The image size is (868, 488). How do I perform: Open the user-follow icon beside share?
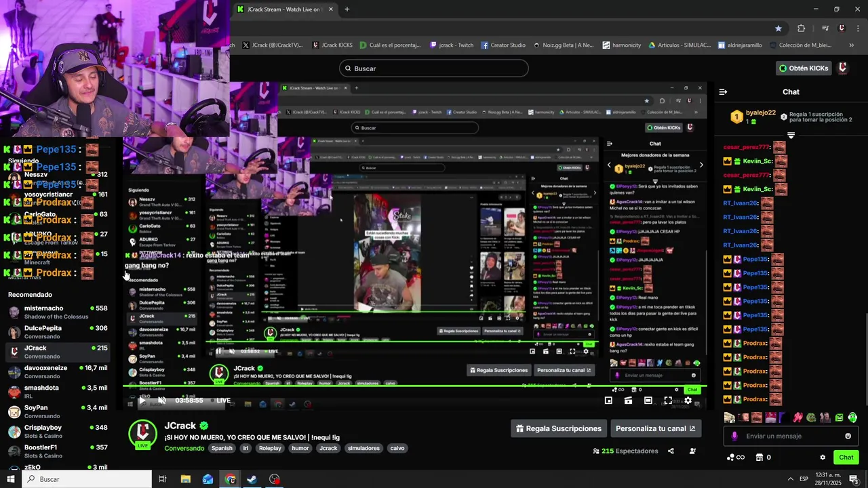click(x=692, y=451)
